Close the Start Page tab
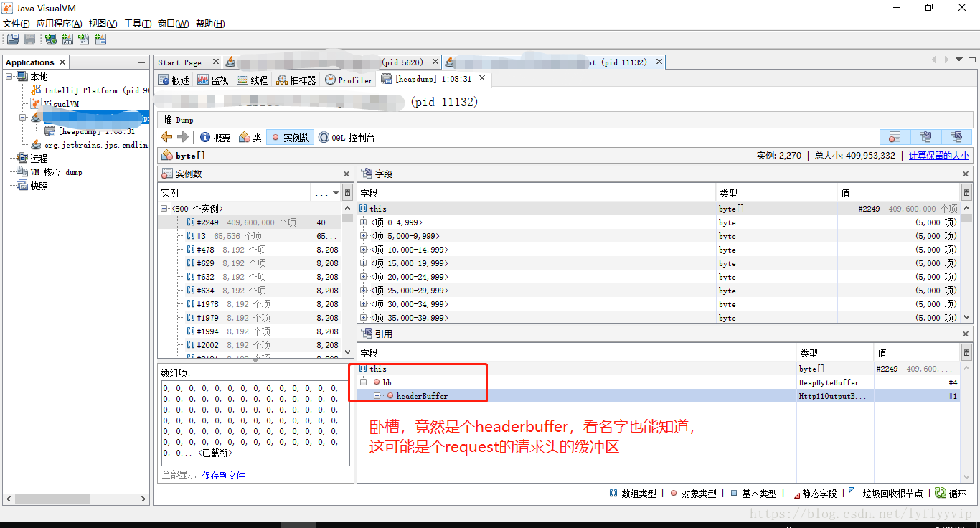This screenshot has height=528, width=980. coord(217,62)
